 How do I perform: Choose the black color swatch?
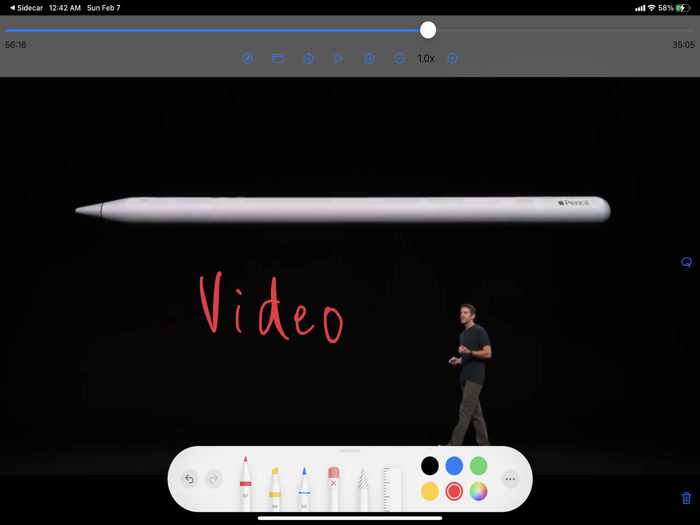[430, 466]
